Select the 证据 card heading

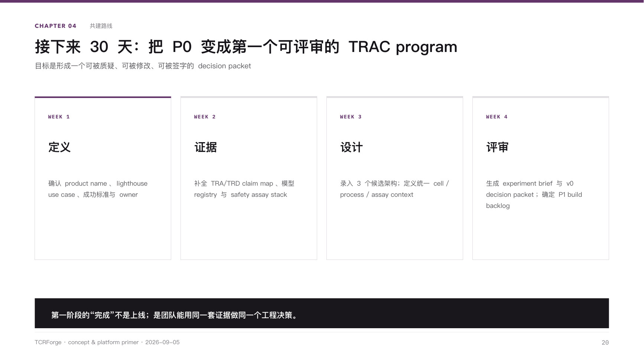[205, 147]
